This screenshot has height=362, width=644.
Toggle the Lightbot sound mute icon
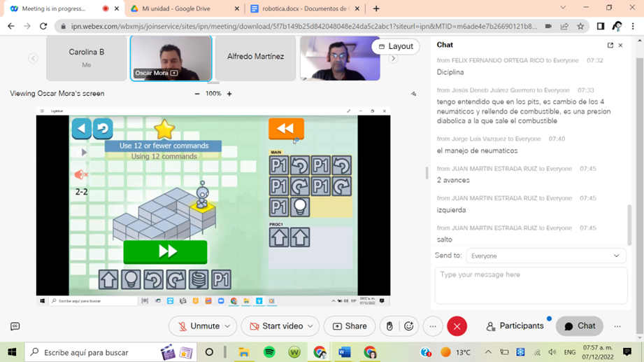tap(81, 175)
